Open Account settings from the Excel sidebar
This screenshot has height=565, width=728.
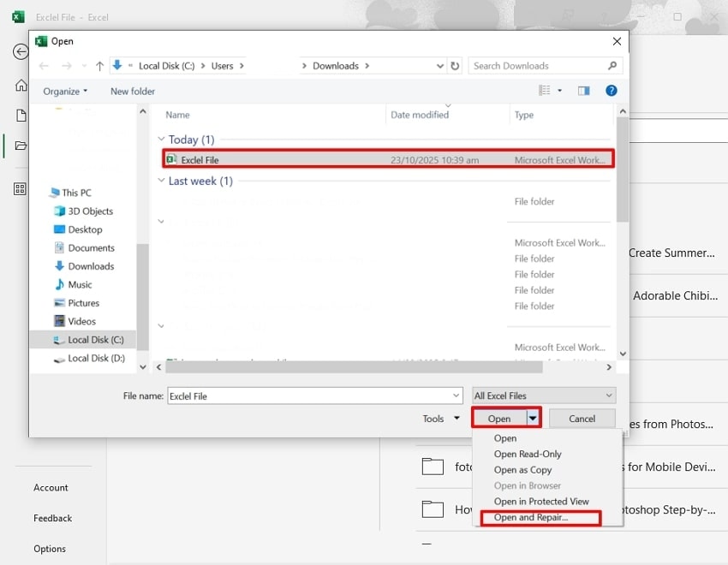pyautogui.click(x=51, y=487)
